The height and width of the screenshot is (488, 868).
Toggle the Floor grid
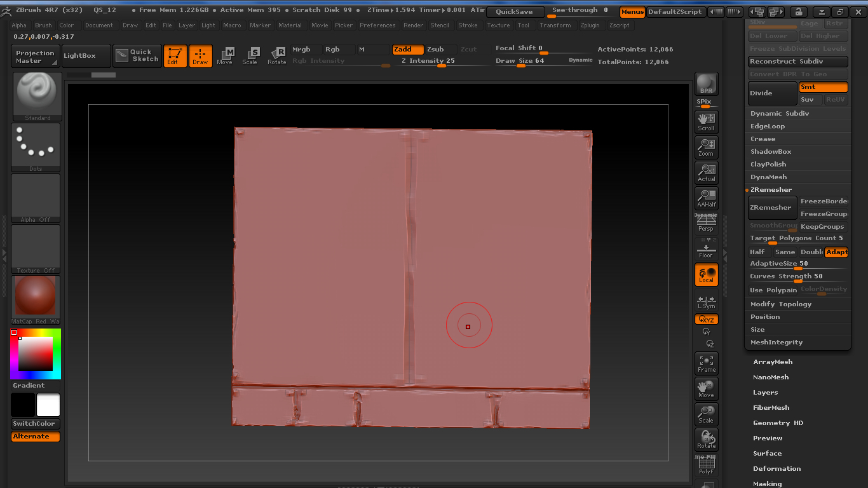pos(706,249)
